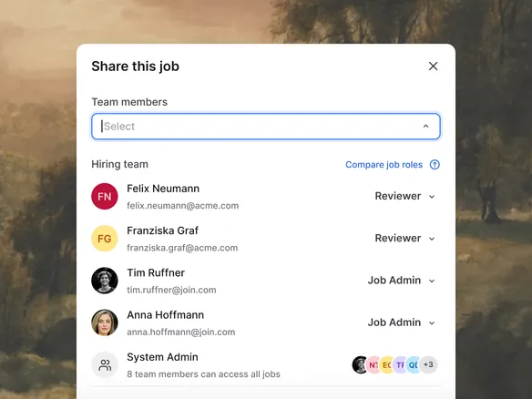This screenshot has height=399, width=532.
Task: Open Felix Neumann's Reviewer role dropdown
Action: coord(404,196)
